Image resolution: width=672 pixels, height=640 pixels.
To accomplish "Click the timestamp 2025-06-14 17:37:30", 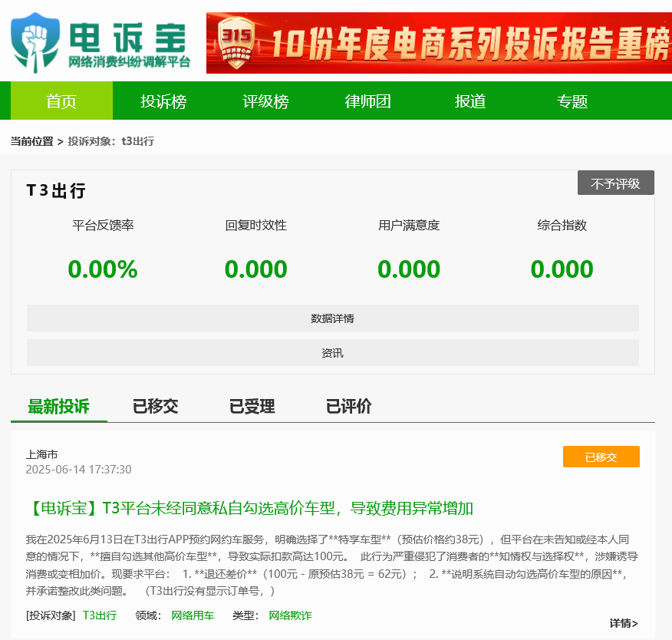I will [78, 470].
